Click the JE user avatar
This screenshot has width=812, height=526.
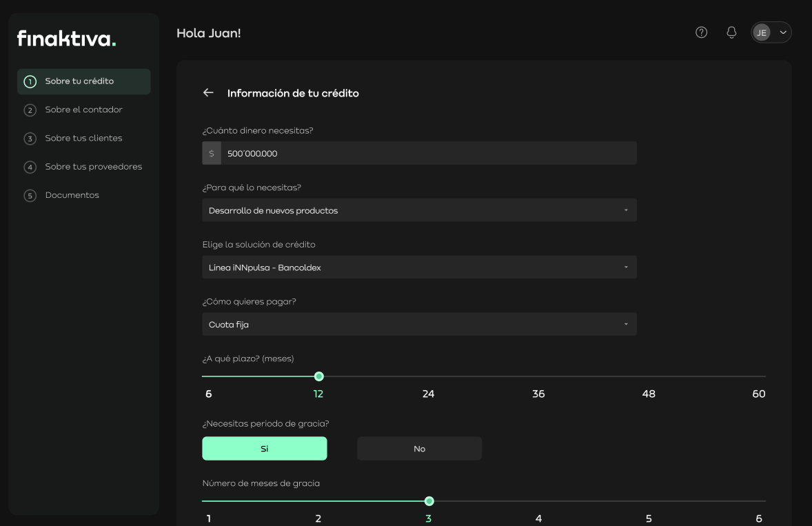(762, 32)
